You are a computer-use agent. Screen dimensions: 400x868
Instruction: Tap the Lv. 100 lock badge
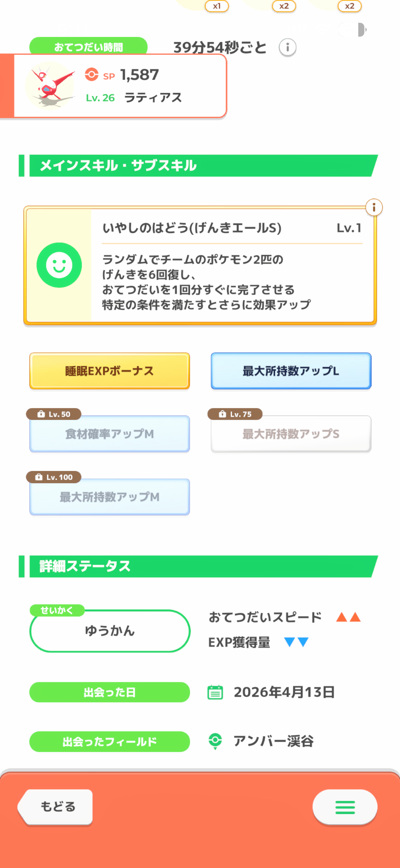(54, 477)
